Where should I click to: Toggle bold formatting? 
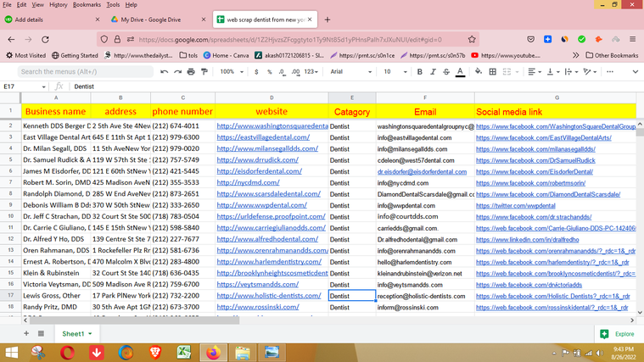(419, 72)
